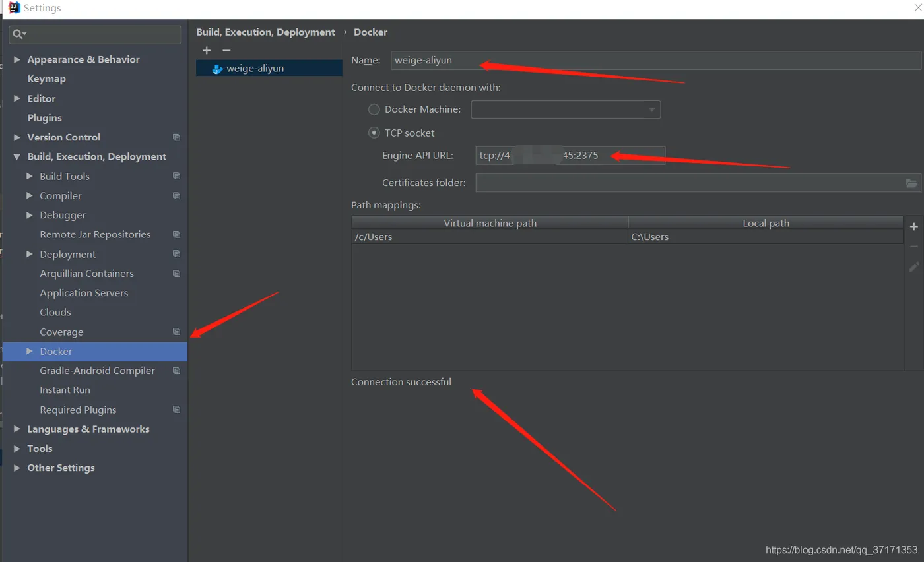
Task: Click the settings search box
Action: [95, 34]
